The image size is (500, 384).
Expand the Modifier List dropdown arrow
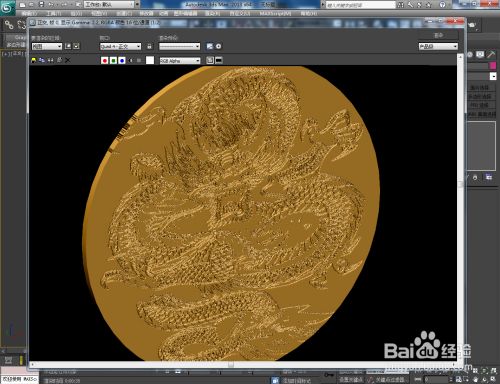[493, 76]
